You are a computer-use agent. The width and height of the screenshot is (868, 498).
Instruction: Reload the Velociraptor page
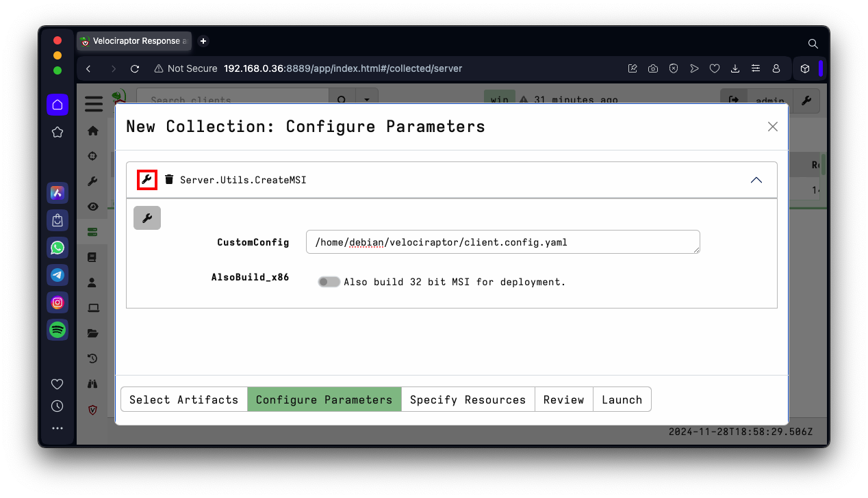click(x=135, y=68)
